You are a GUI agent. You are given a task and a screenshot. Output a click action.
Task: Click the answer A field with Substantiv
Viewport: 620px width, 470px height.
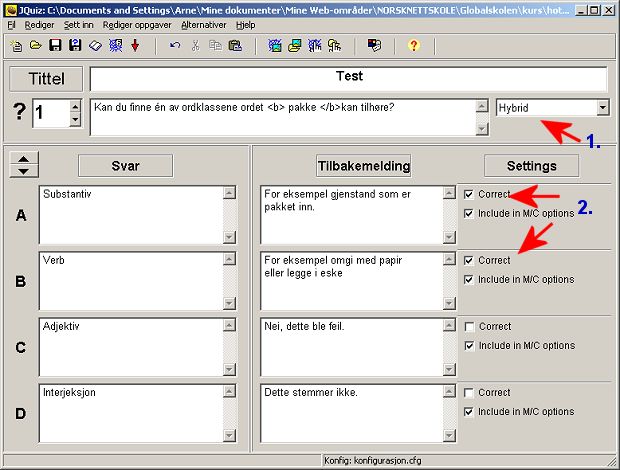click(131, 215)
